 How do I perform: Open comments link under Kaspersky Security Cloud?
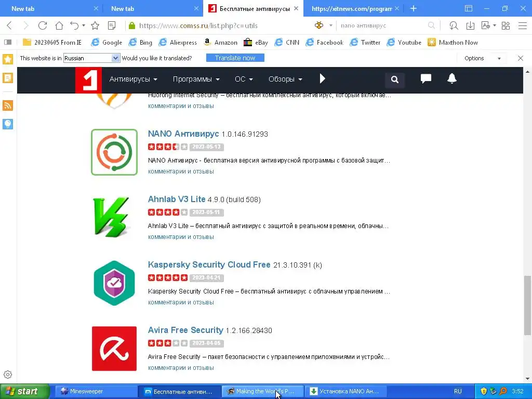coord(181,302)
